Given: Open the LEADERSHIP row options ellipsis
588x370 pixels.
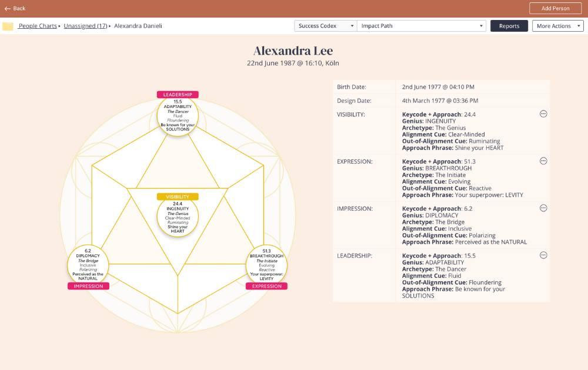Looking at the screenshot, I should 543,255.
